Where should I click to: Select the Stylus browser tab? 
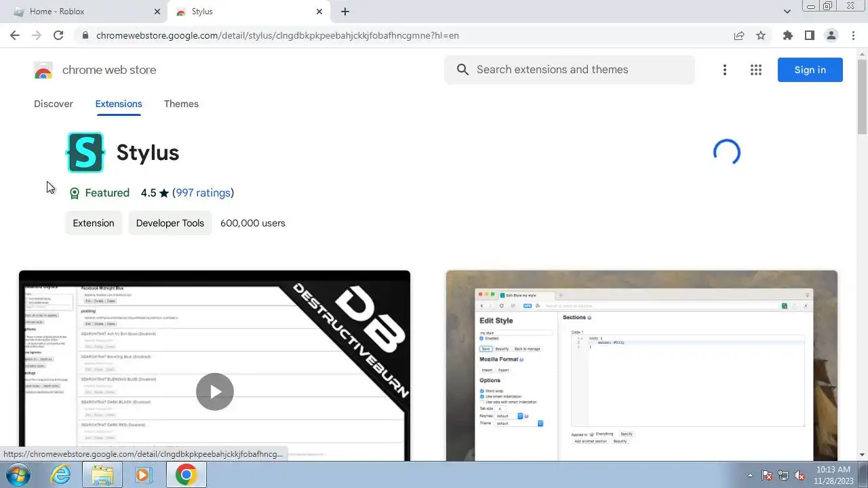(249, 12)
